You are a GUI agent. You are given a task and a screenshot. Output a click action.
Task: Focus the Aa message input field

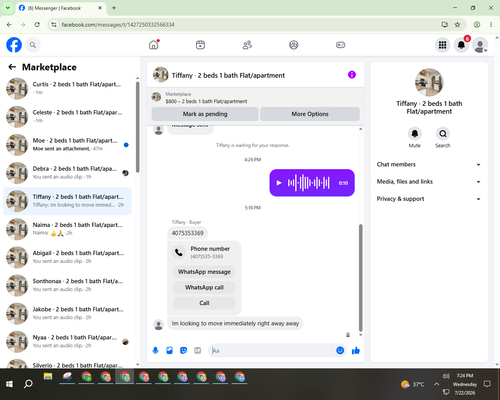(273, 350)
